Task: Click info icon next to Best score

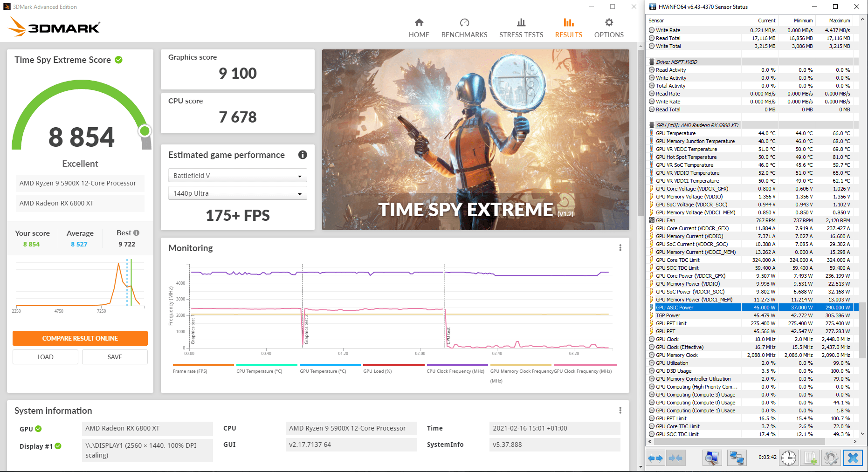Action: click(136, 233)
